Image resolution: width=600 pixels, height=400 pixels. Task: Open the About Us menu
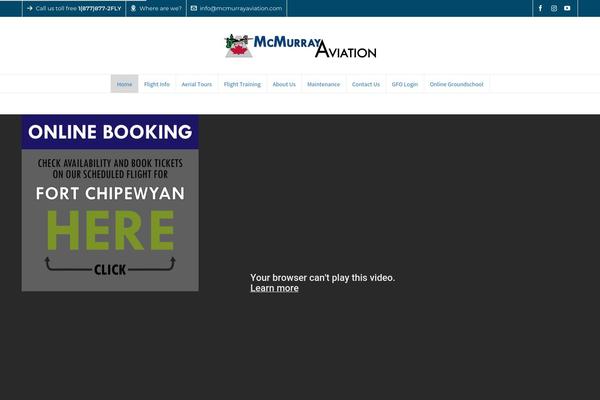[x=284, y=84]
